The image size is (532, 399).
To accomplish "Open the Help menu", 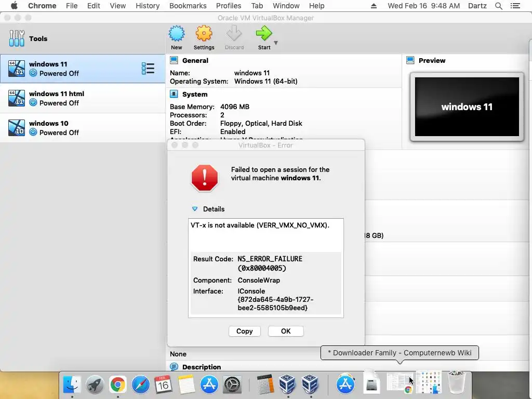I will [316, 6].
